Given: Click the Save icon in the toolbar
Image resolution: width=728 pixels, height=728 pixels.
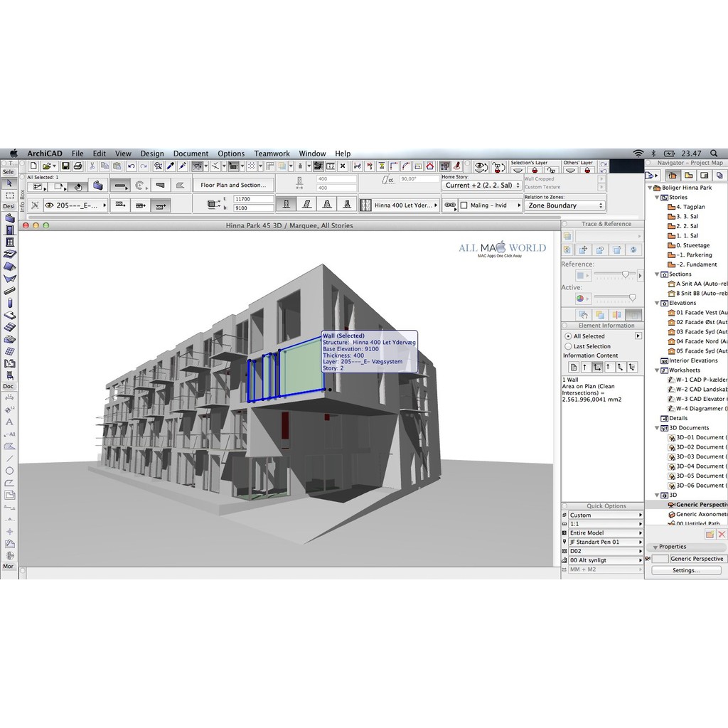Looking at the screenshot, I should pos(65,166).
